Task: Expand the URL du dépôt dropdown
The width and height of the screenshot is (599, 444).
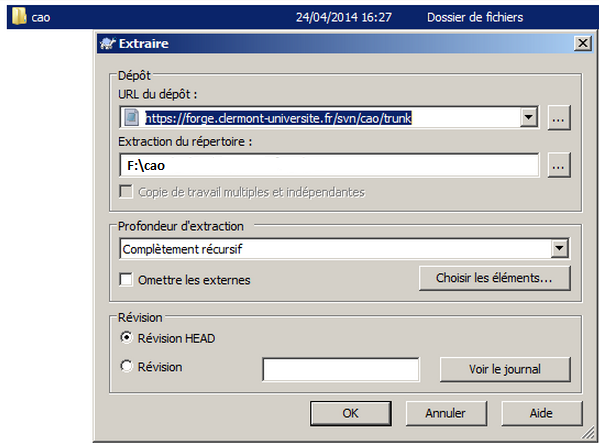Action: [x=529, y=117]
